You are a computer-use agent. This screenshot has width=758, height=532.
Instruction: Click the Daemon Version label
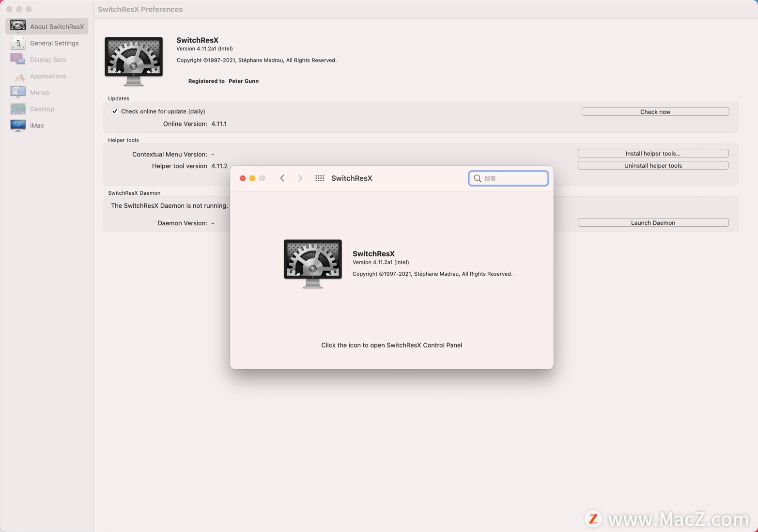coord(182,223)
